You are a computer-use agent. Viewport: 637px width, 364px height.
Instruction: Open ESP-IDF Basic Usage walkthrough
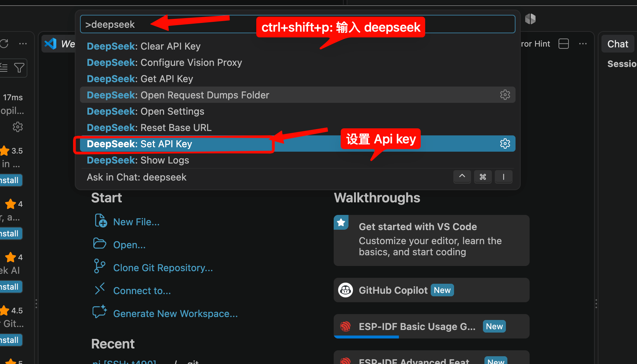(x=431, y=326)
